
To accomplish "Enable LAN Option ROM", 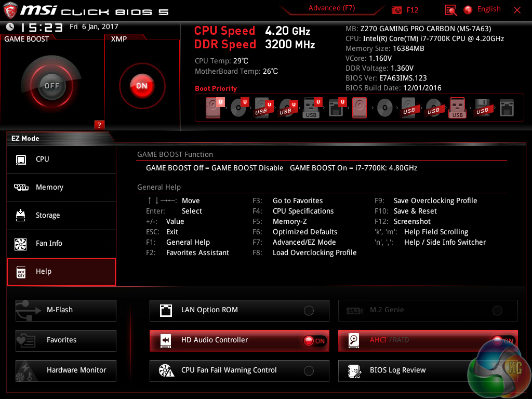I will (x=239, y=311).
